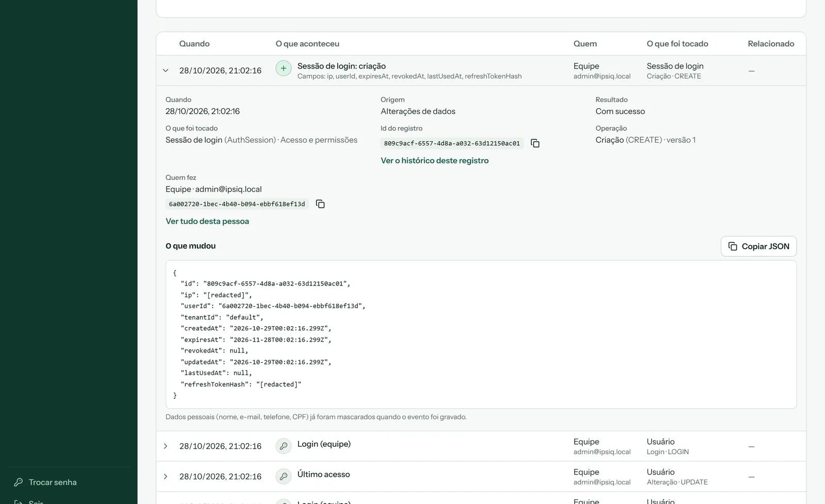Click the Quem column header
Screen dimensions: 825x504
[585, 44]
